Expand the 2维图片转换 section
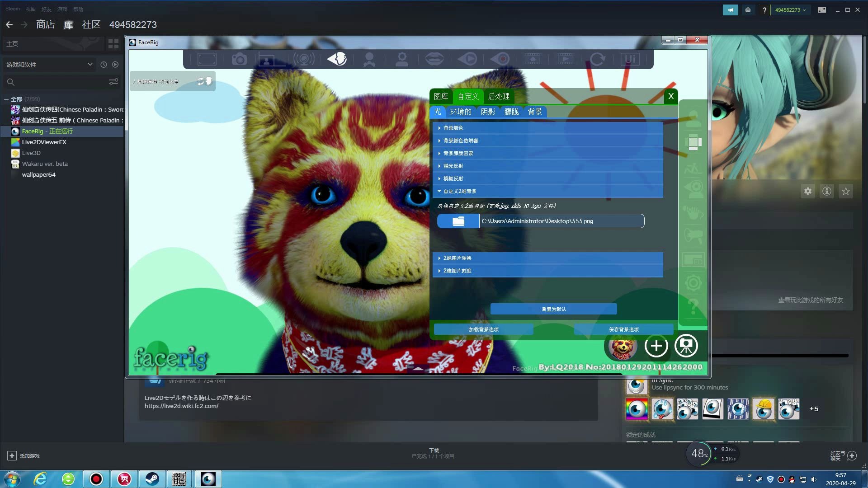The image size is (868, 488). coord(548,258)
